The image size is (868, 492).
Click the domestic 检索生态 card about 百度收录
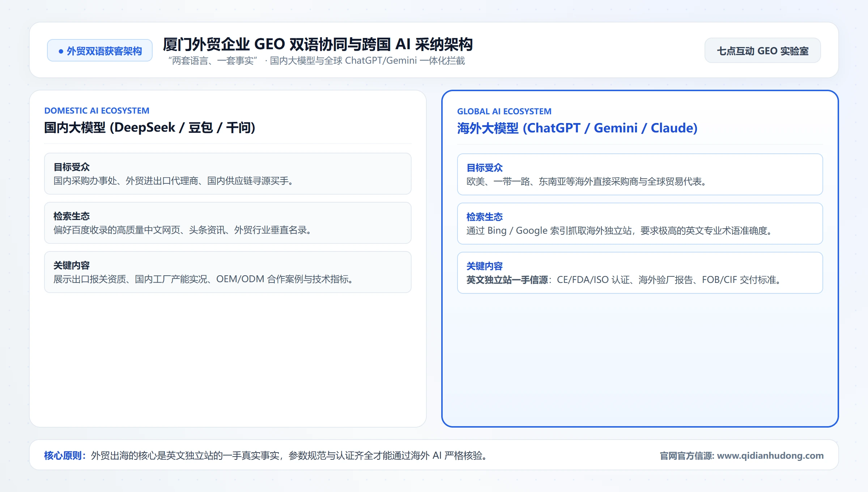tap(228, 223)
